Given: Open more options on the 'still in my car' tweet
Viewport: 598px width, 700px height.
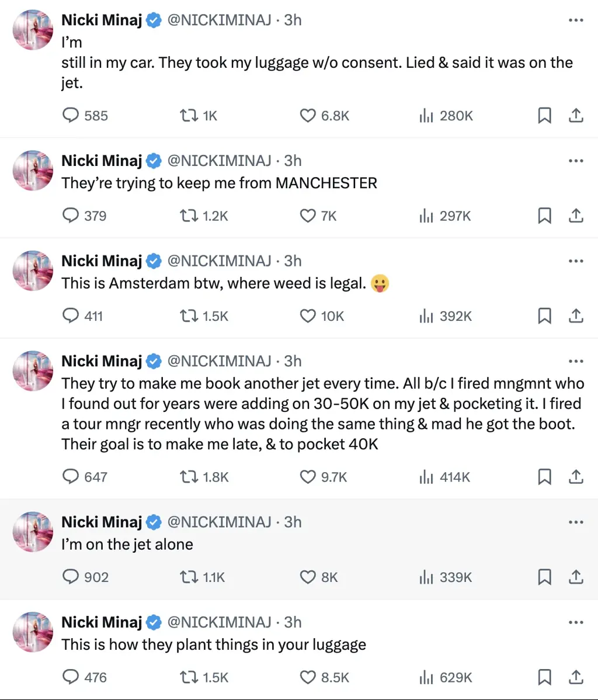Looking at the screenshot, I should pyautogui.click(x=576, y=20).
